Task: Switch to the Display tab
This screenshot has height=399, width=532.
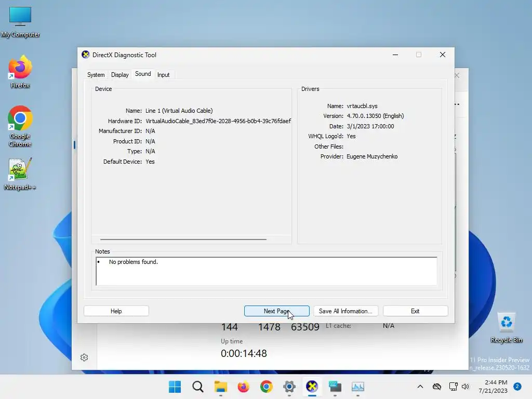Action: [120, 75]
